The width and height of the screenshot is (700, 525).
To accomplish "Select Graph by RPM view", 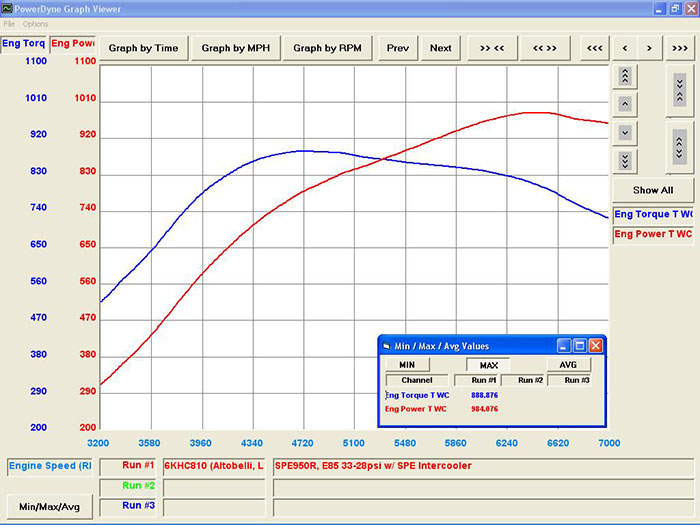I will (x=327, y=48).
